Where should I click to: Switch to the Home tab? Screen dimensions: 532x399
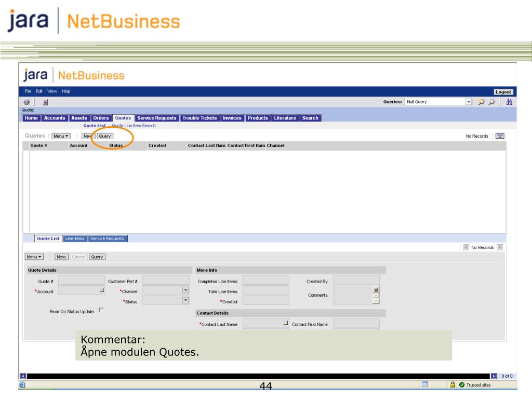pyautogui.click(x=31, y=118)
